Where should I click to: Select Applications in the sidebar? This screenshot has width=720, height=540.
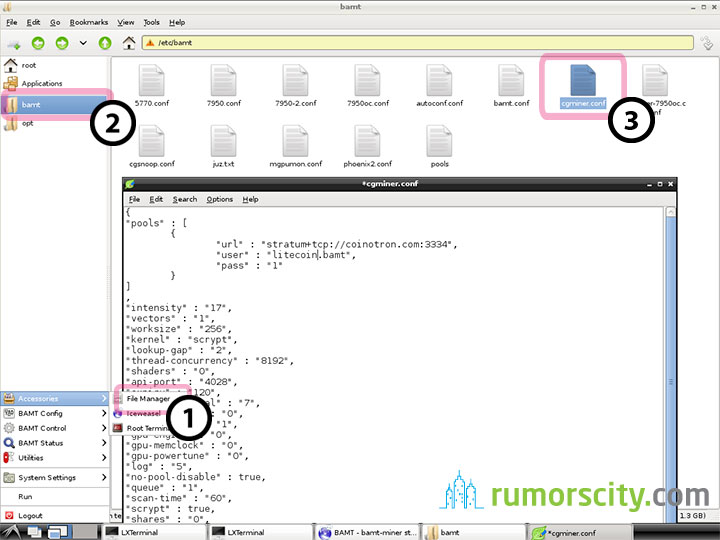[41, 83]
